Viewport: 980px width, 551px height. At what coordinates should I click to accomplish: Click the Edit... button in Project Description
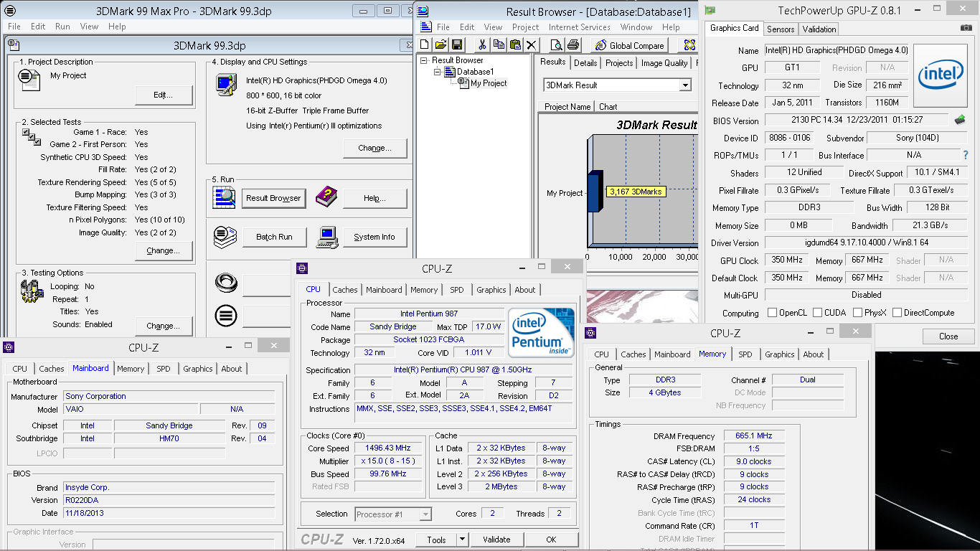[x=164, y=95]
